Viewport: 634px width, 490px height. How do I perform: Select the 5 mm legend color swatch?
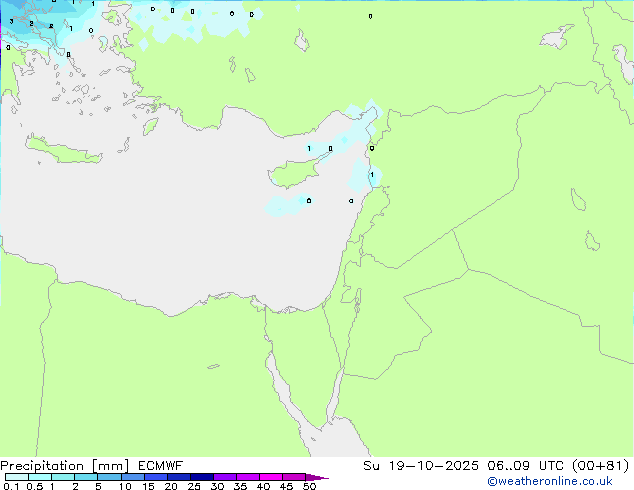[x=109, y=477]
